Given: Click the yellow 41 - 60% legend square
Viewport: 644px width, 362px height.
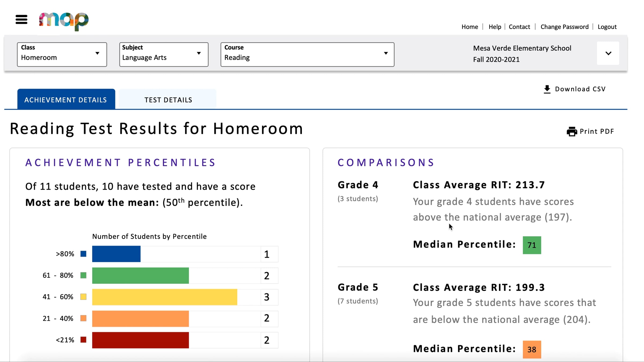Looking at the screenshot, I should [83, 297].
